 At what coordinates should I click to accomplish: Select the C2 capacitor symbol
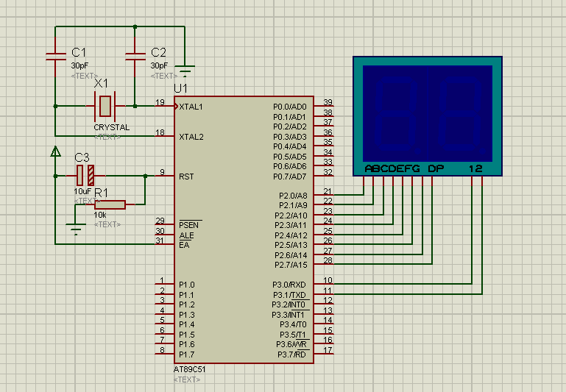tap(135, 56)
